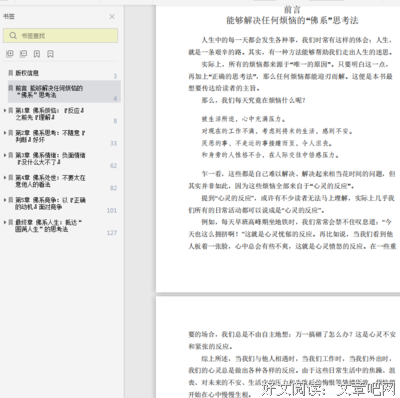Image resolution: width=400 pixels, height=398 pixels.
Task: Click the 前言 heading on the page
Action: pyautogui.click(x=292, y=10)
